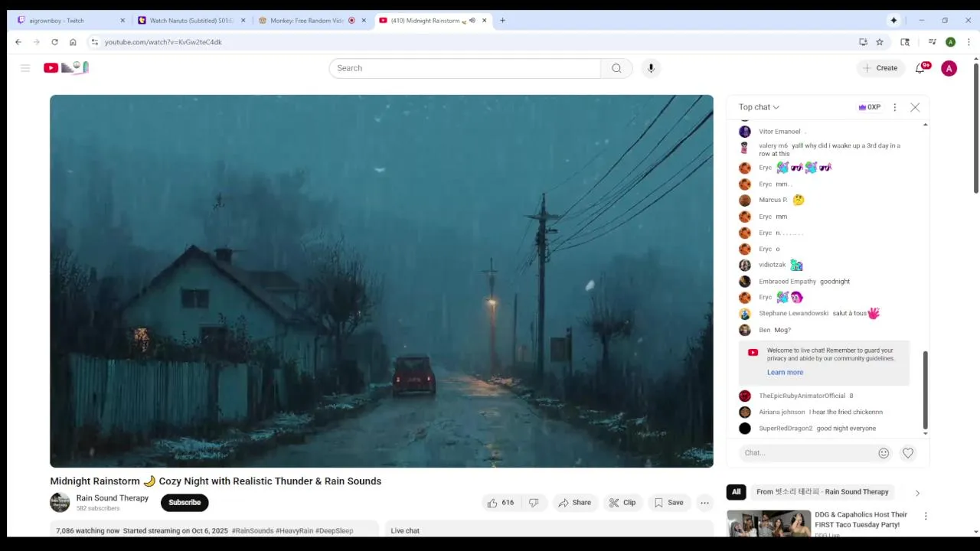The width and height of the screenshot is (980, 551).
Task: Open Rain Sound Therapy channel avatar
Action: click(60, 503)
